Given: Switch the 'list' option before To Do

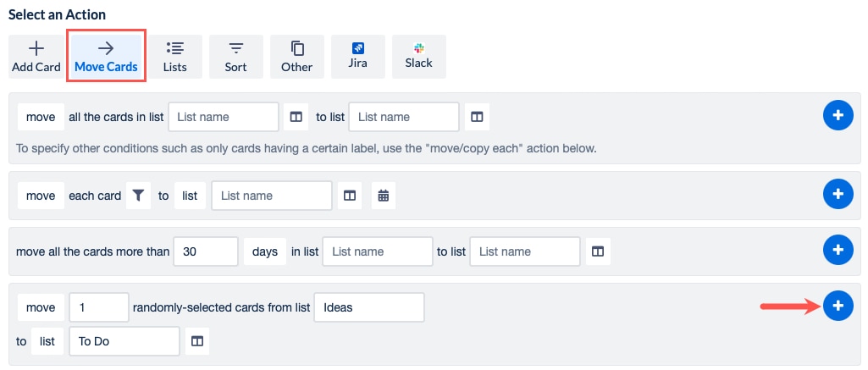Looking at the screenshot, I should tap(47, 341).
